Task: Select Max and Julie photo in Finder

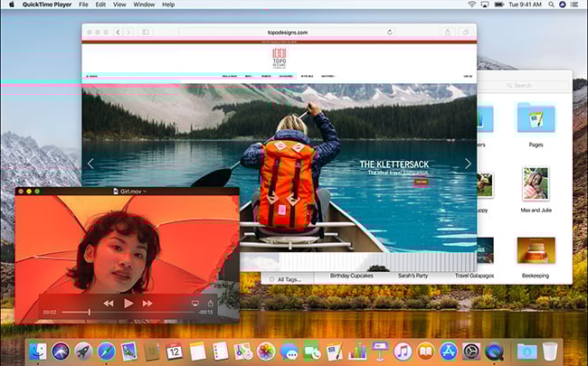Action: click(x=536, y=184)
